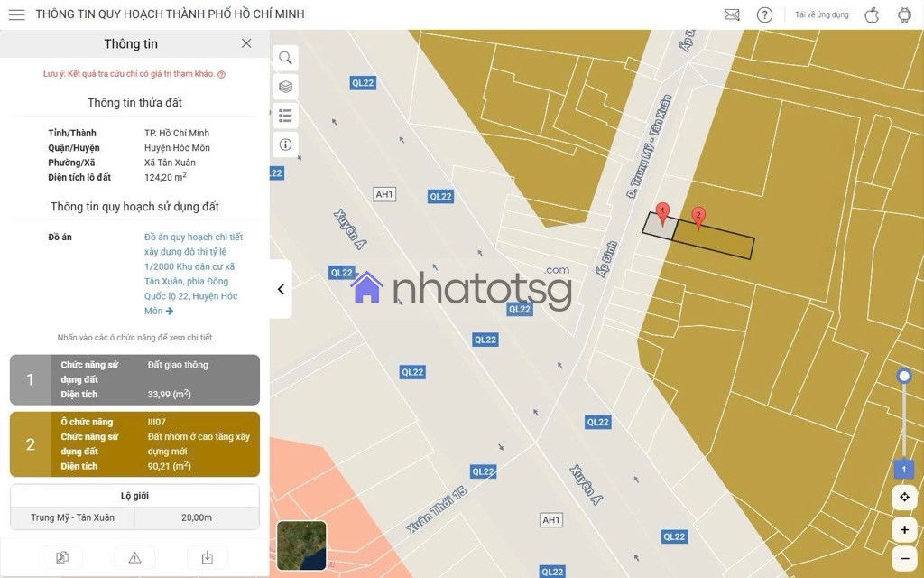Close the Thông tin panel

click(246, 43)
